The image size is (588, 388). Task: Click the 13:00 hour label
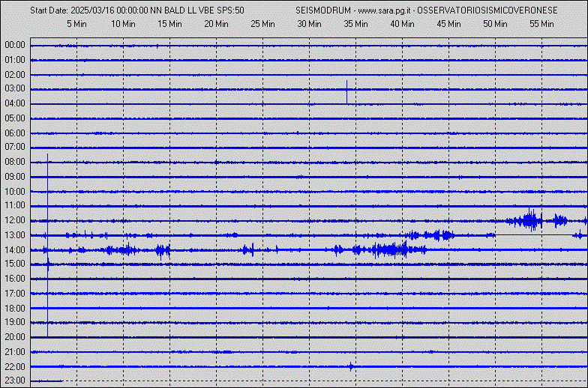[x=15, y=235]
